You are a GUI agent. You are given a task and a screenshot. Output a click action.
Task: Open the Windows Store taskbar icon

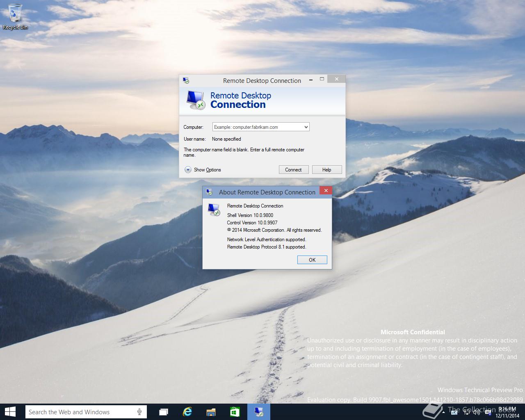pos(235,412)
